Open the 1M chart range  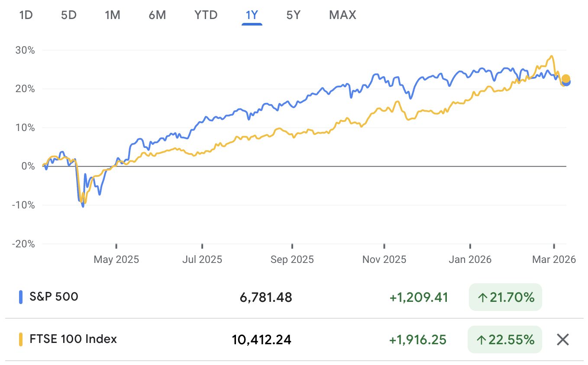[113, 15]
